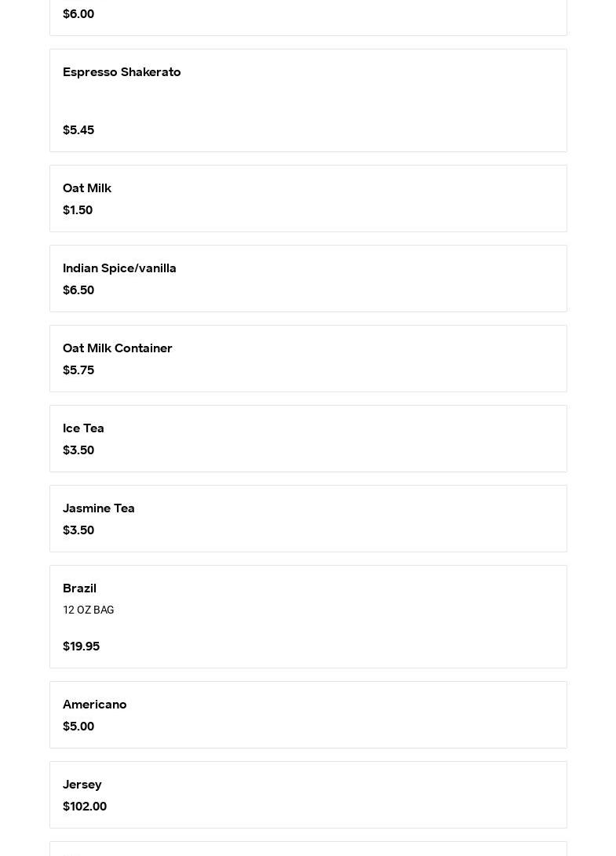This screenshot has width=616, height=856.
Task: Click the $1.50 price under Oat Milk
Action: point(78,210)
